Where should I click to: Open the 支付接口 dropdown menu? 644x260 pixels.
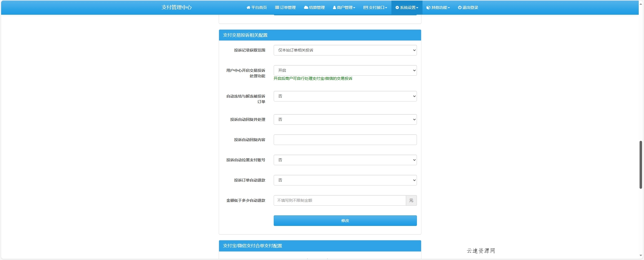(375, 7)
